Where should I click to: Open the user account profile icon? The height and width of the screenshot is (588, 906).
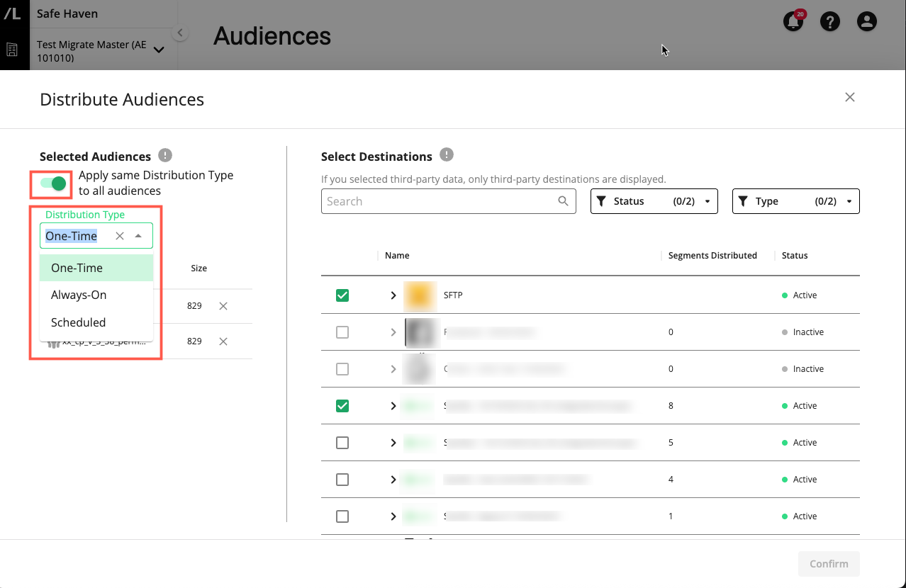click(866, 21)
